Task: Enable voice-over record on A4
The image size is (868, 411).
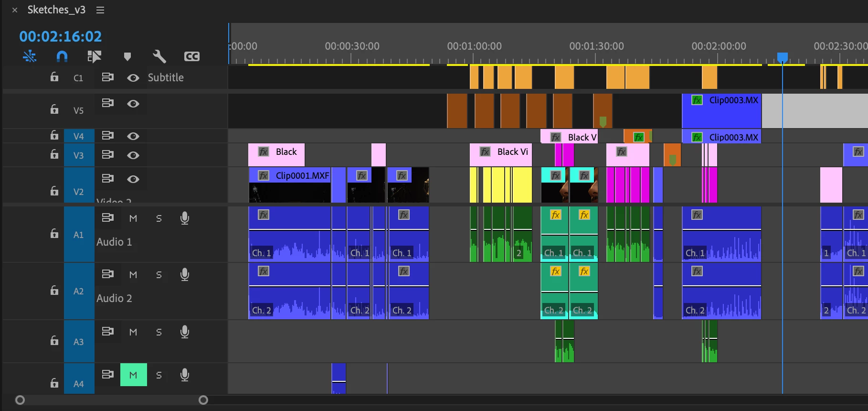Action: (x=185, y=375)
